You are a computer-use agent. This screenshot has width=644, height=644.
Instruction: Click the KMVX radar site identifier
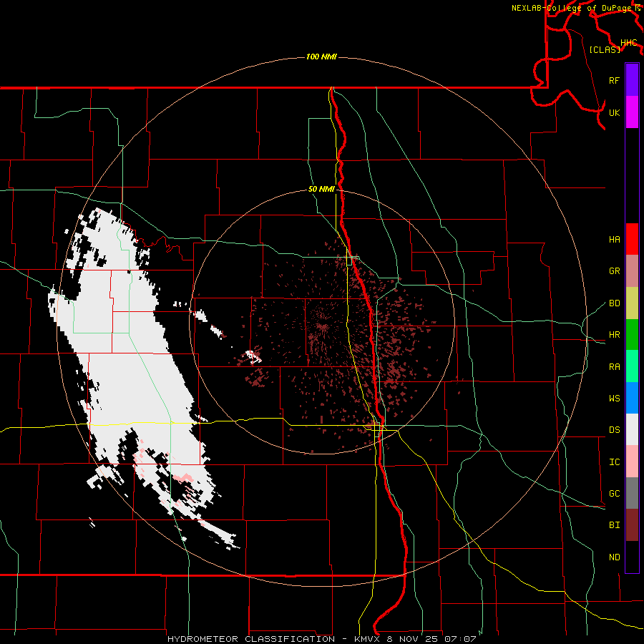369,639
